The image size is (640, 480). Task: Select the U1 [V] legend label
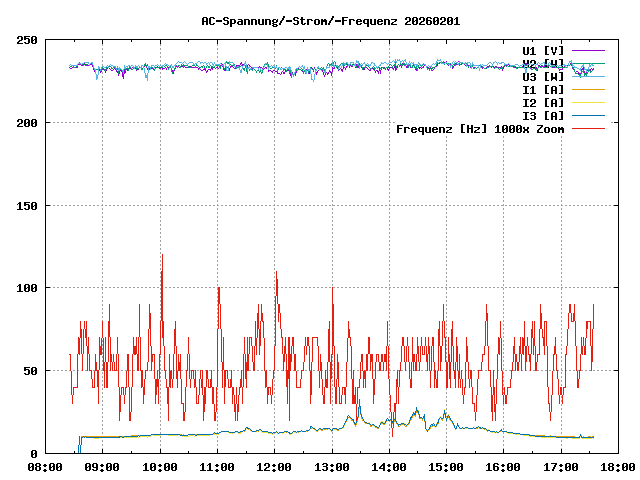pos(543,50)
